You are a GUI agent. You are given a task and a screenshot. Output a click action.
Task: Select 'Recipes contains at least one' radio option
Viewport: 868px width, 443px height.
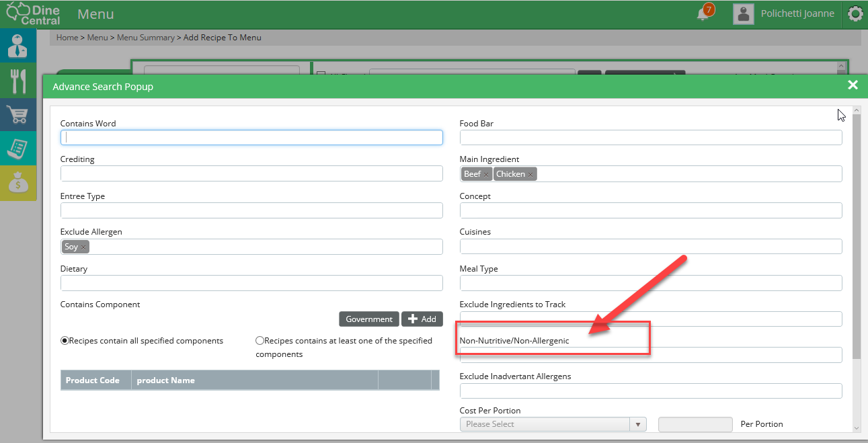click(260, 341)
